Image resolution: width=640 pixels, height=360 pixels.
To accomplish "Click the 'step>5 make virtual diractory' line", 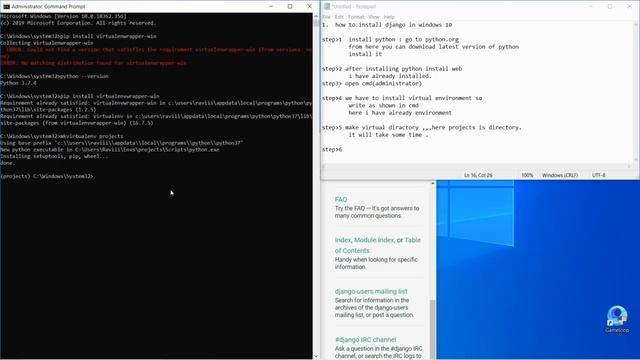I will pos(422,128).
